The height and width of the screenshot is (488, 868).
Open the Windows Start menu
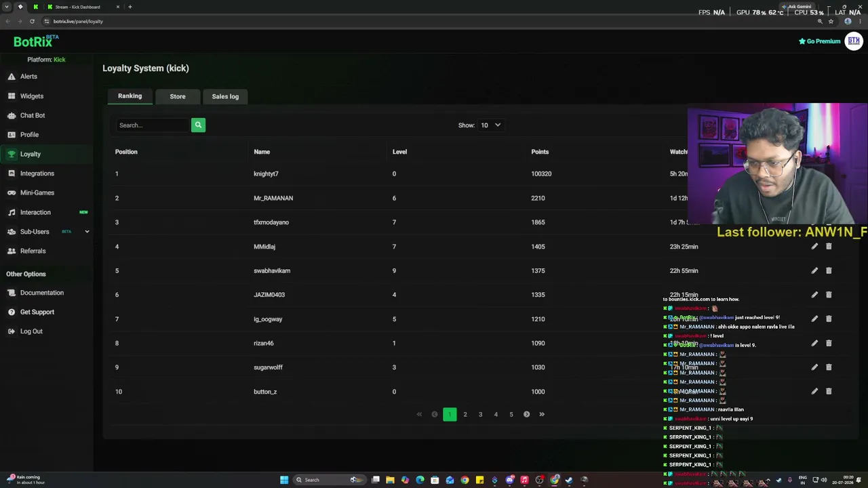click(284, 480)
